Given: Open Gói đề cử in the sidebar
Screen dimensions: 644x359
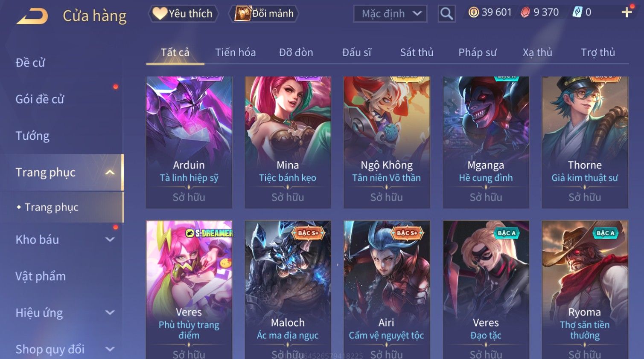Looking at the screenshot, I should click(40, 99).
